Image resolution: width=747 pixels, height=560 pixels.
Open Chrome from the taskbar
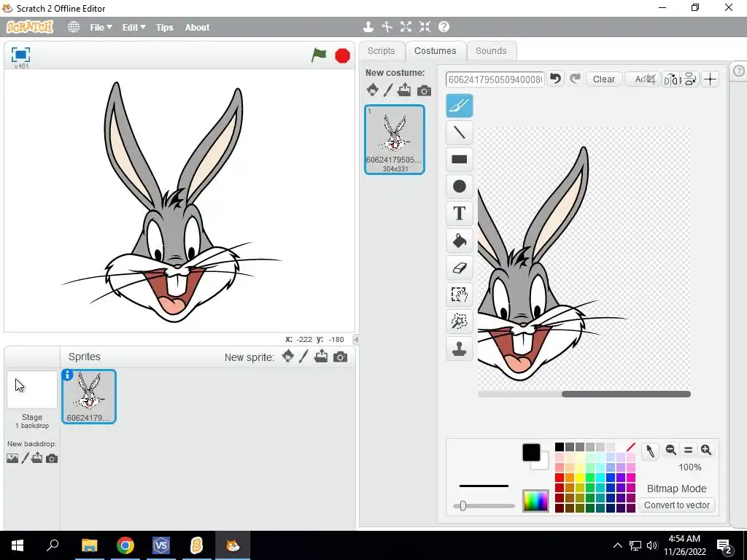click(125, 545)
